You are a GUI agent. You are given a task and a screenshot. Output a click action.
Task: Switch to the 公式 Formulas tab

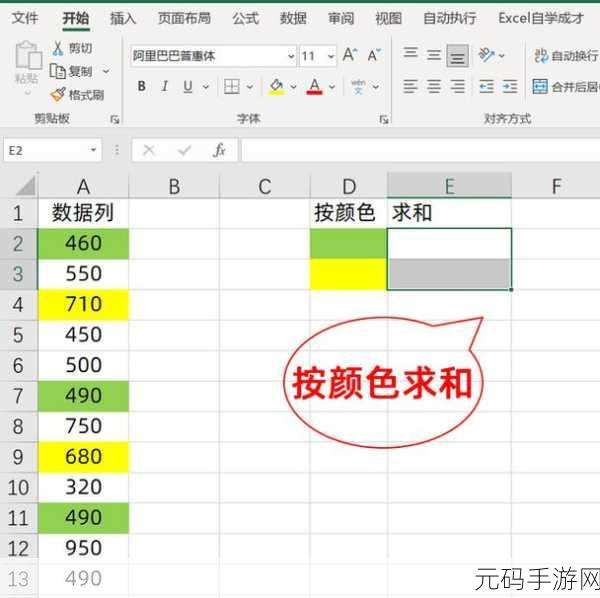point(246,18)
